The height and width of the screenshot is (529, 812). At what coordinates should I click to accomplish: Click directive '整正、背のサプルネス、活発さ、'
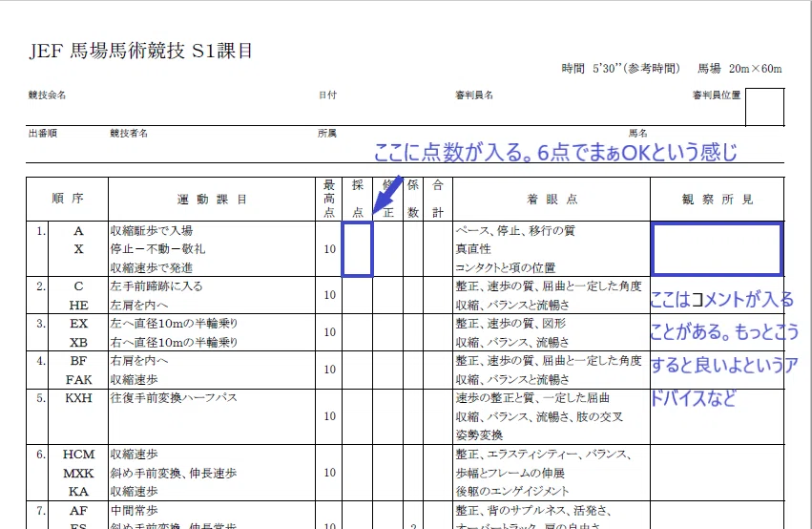533,510
